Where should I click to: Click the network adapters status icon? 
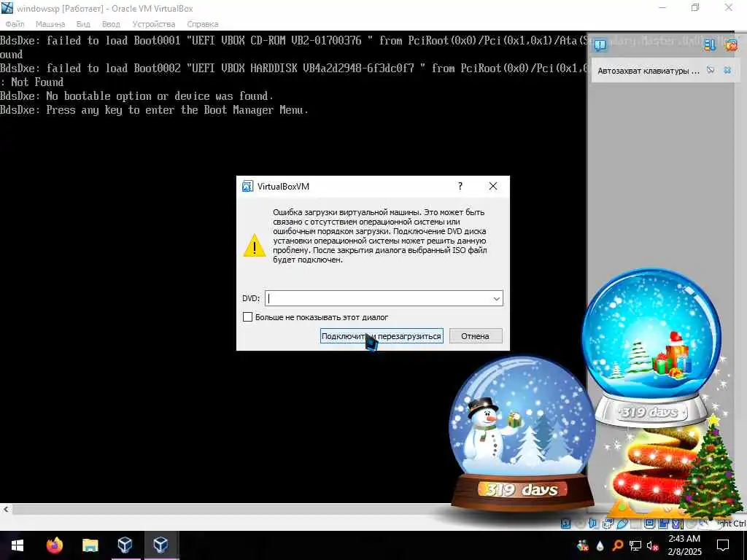(x=608, y=524)
